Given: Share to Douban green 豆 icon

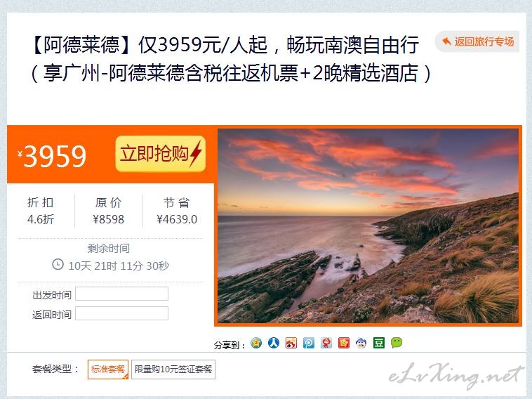Looking at the screenshot, I should pos(379,343).
